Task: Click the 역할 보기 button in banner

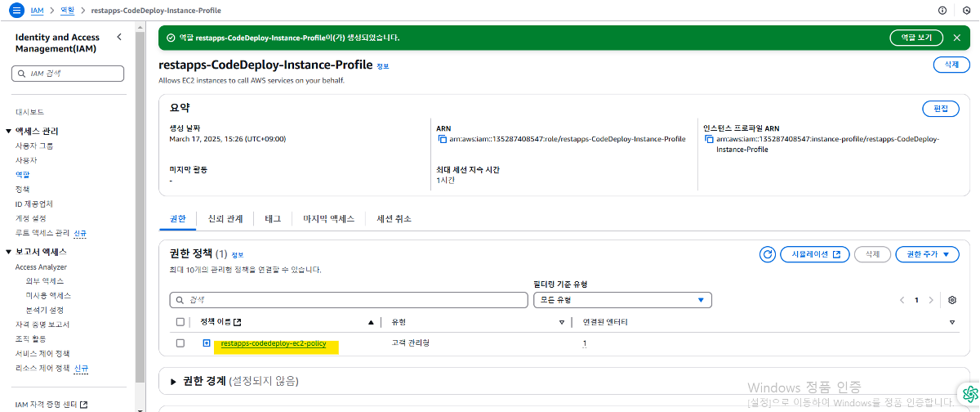Action: click(916, 38)
